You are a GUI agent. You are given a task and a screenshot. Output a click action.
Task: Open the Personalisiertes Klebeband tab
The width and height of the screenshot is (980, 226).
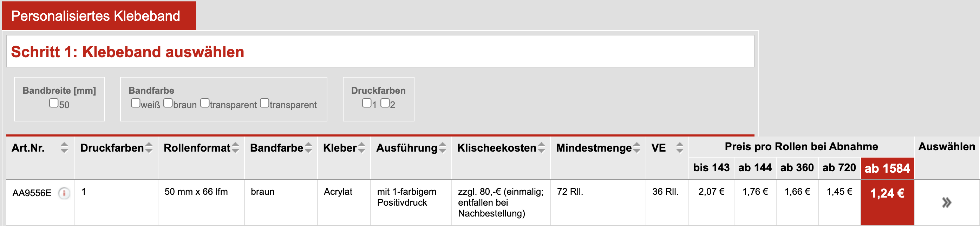click(x=96, y=16)
